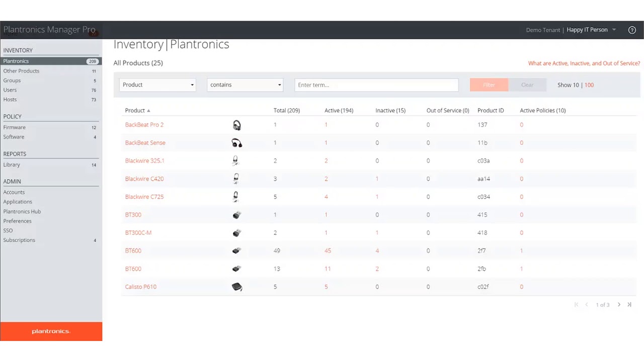Open 'What are Active, Inactive, and Out of Service?' link
Viewport: 644px width, 362px height.
(584, 63)
